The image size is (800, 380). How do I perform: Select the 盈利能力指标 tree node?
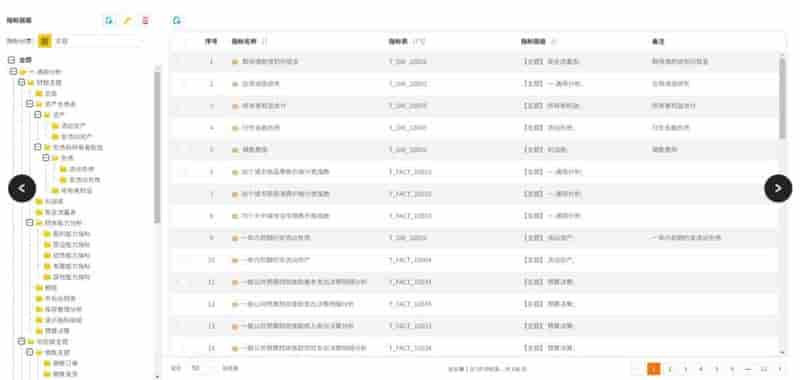click(71, 234)
